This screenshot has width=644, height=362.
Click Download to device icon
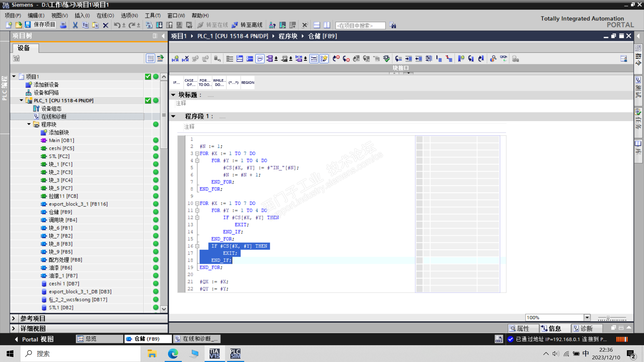point(159,25)
